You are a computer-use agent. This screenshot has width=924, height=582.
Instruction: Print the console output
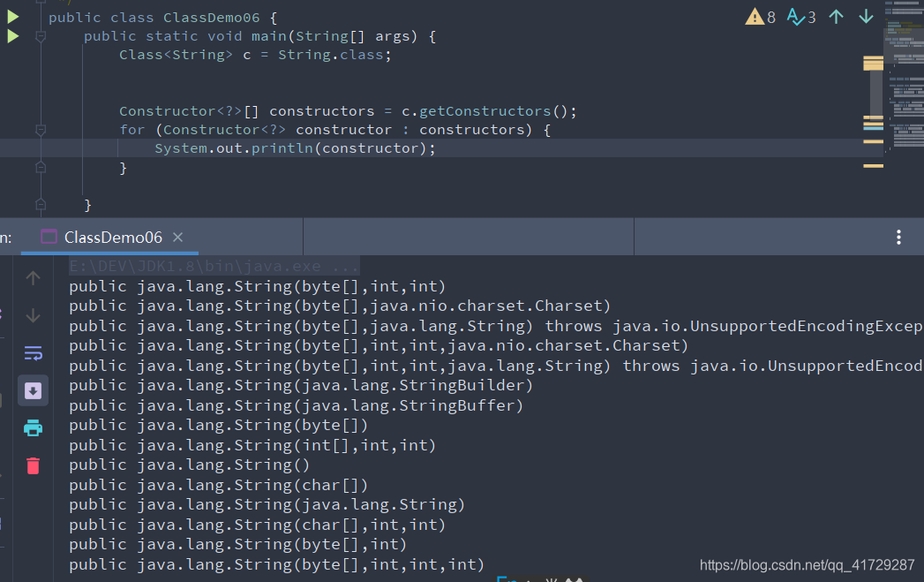click(33, 428)
